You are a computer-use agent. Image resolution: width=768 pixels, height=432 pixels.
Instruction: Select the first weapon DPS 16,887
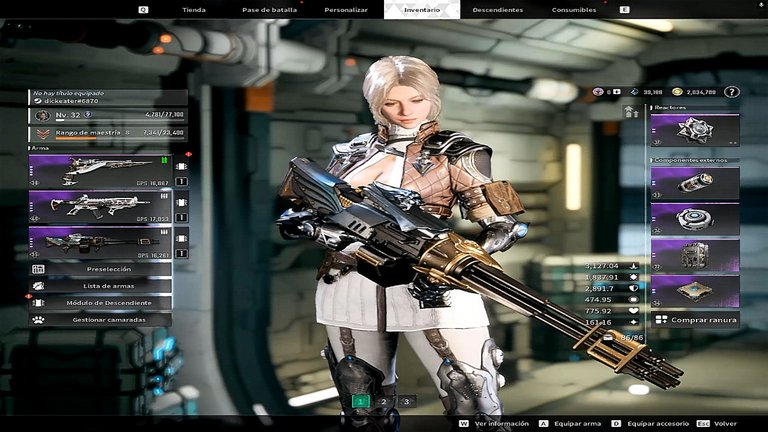[x=100, y=171]
